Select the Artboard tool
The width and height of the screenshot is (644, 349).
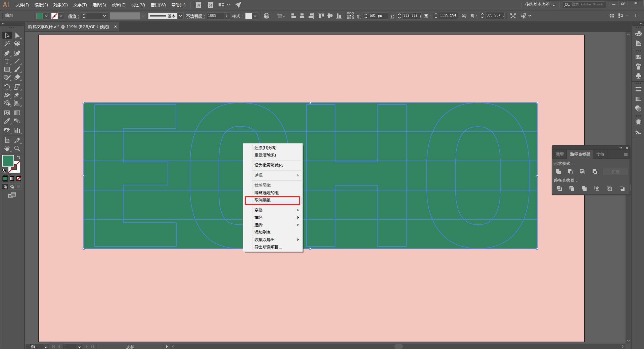7,140
